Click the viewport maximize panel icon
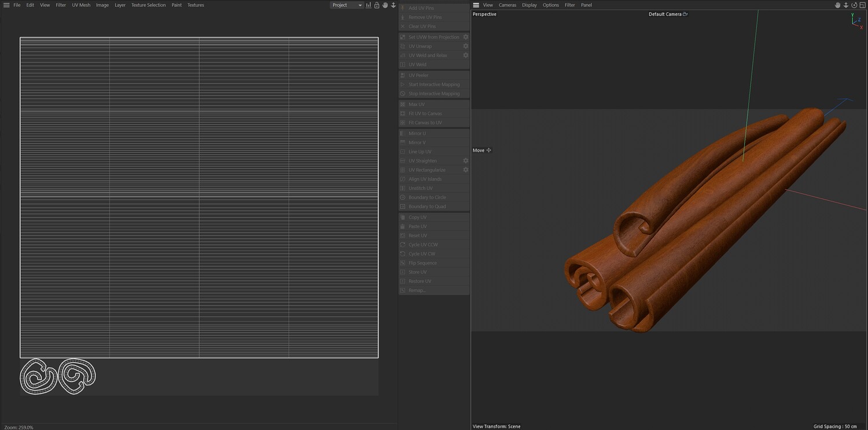 coord(862,5)
